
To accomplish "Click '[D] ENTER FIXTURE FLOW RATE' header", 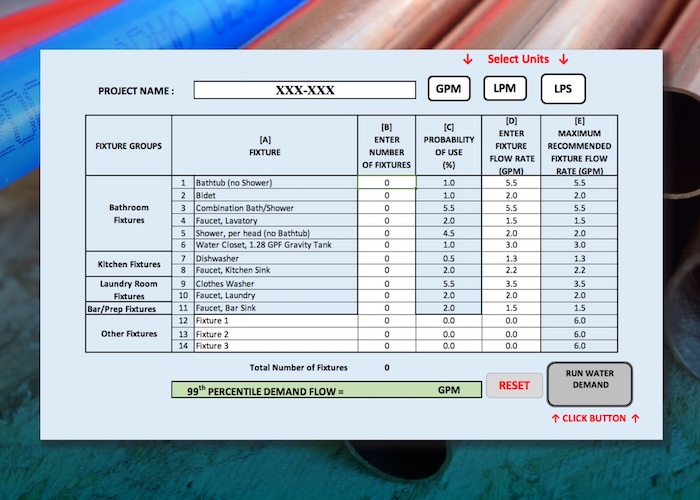I will [x=511, y=146].
